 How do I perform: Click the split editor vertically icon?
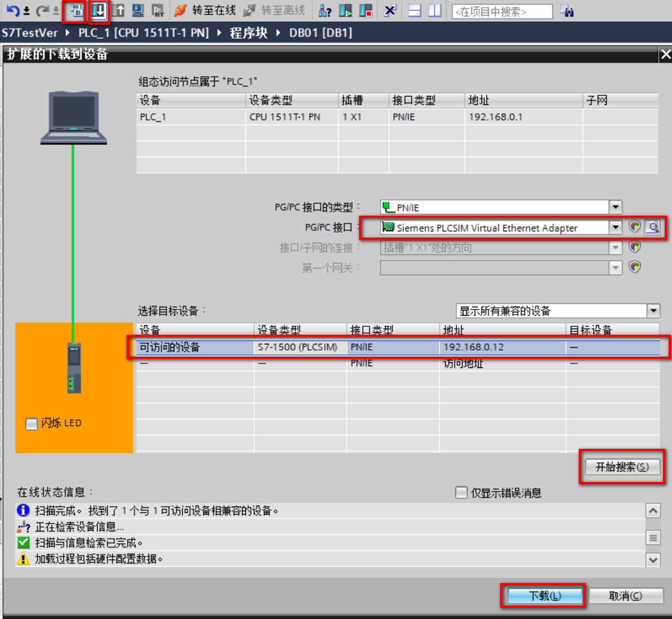coord(434,11)
